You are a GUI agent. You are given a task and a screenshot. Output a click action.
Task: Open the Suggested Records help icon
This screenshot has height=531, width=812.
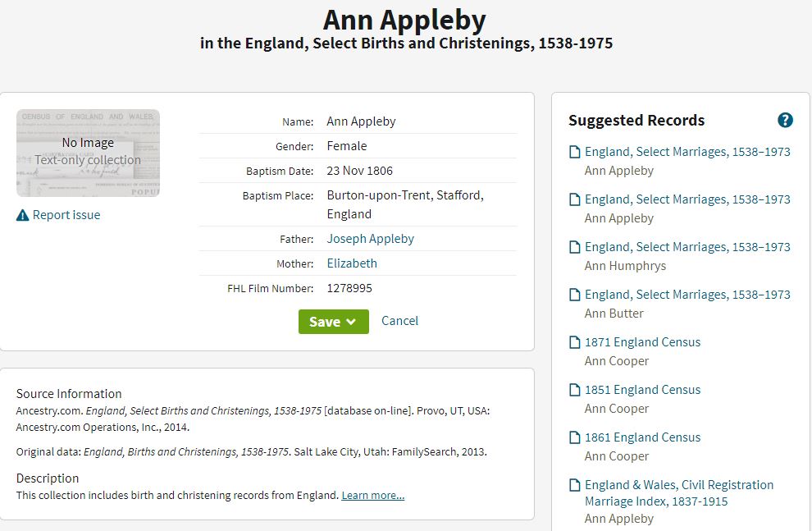click(x=785, y=120)
